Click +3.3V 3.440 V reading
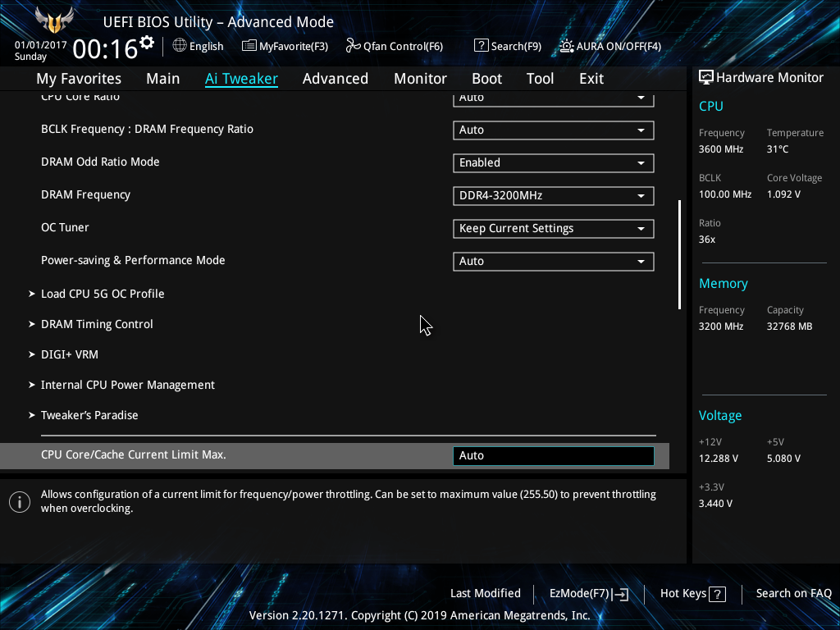The height and width of the screenshot is (630, 840). (715, 504)
